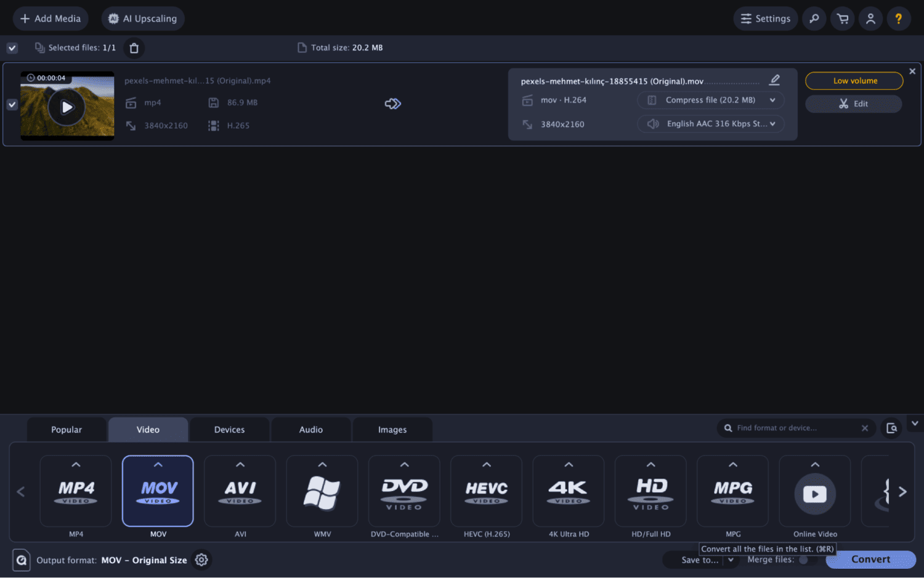This screenshot has width=924, height=578.
Task: Click the rename pencil icon
Action: coord(774,79)
